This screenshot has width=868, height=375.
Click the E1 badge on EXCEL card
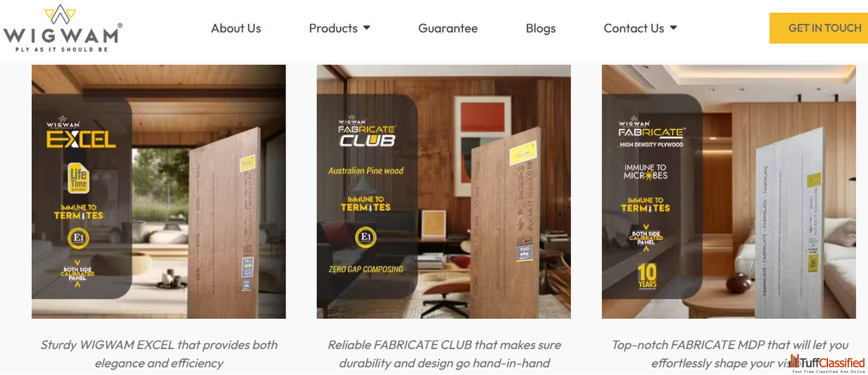tap(79, 239)
